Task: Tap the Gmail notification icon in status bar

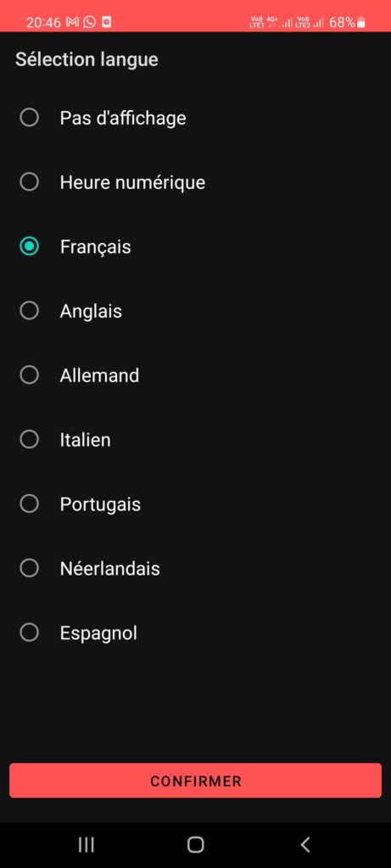Action: pyautogui.click(x=73, y=22)
